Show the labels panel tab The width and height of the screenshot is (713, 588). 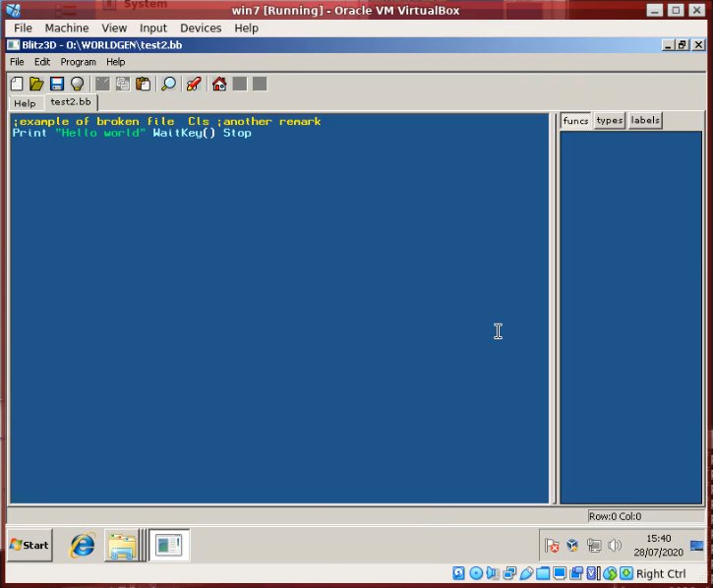tap(645, 121)
